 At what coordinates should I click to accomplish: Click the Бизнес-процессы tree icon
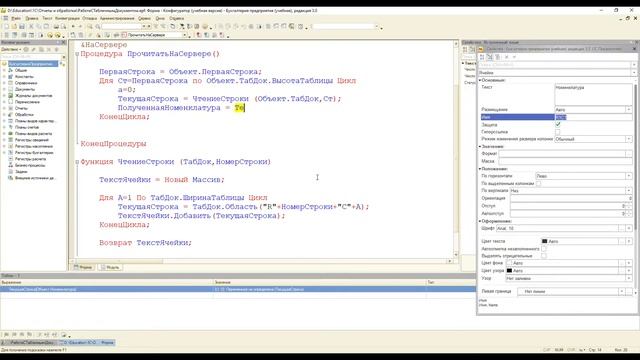coord(11,165)
